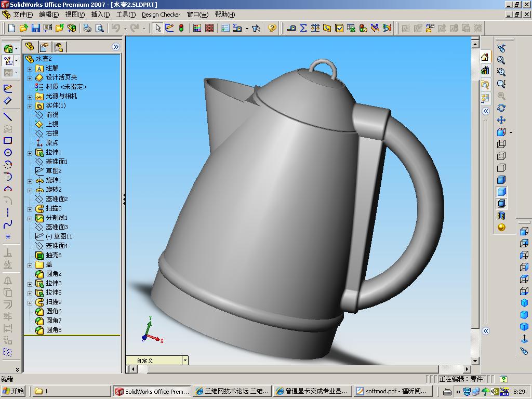
Task: Click the Open file folder icon
Action: (x=23, y=28)
